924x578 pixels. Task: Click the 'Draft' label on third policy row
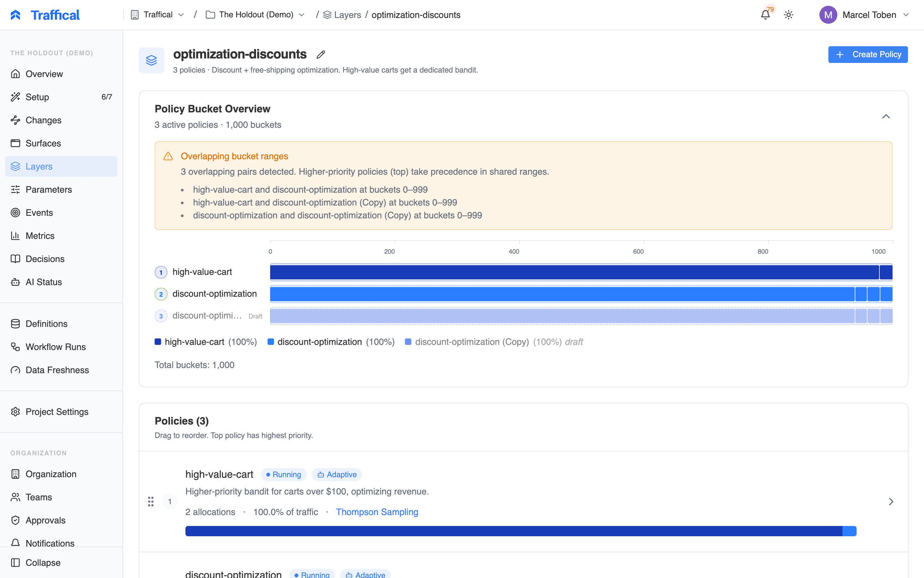255,316
